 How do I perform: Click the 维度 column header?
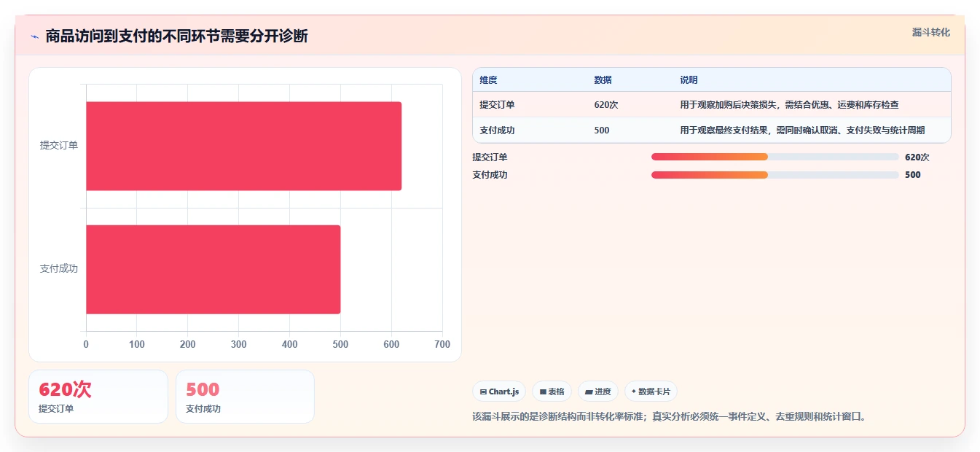(x=488, y=80)
